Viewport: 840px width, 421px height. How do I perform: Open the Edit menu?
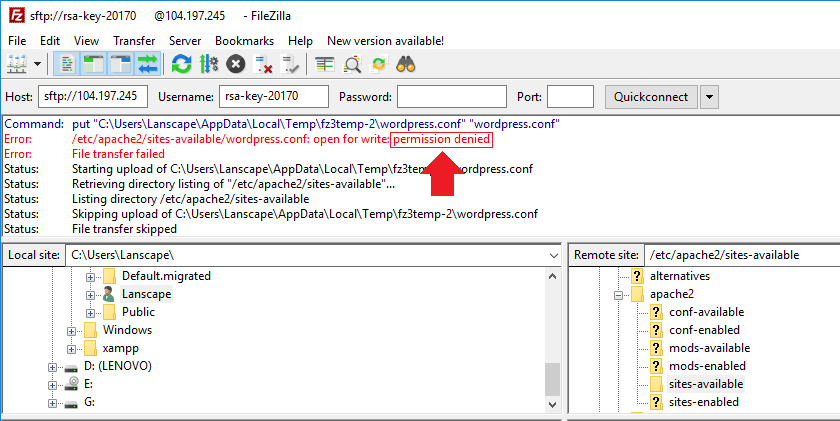pyautogui.click(x=50, y=41)
